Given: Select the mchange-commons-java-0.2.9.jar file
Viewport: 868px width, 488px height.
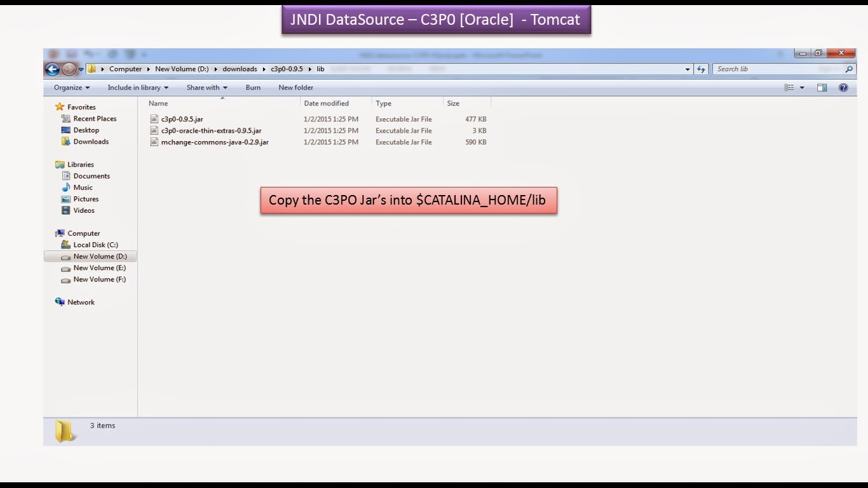Looking at the screenshot, I should tap(215, 142).
